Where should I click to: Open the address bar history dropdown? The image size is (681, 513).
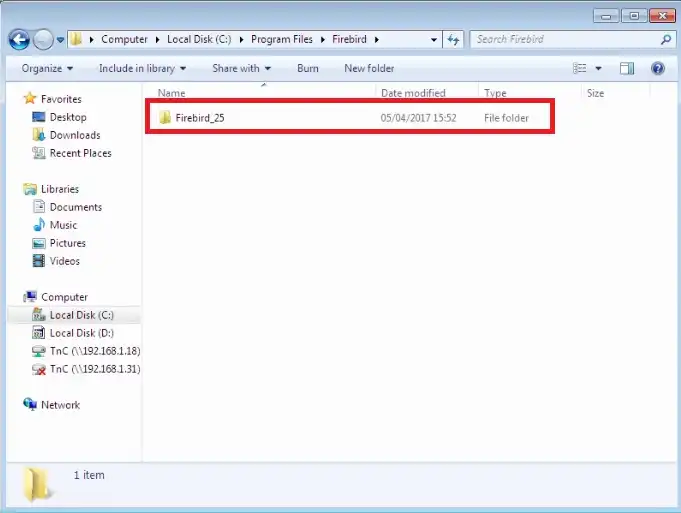433,40
